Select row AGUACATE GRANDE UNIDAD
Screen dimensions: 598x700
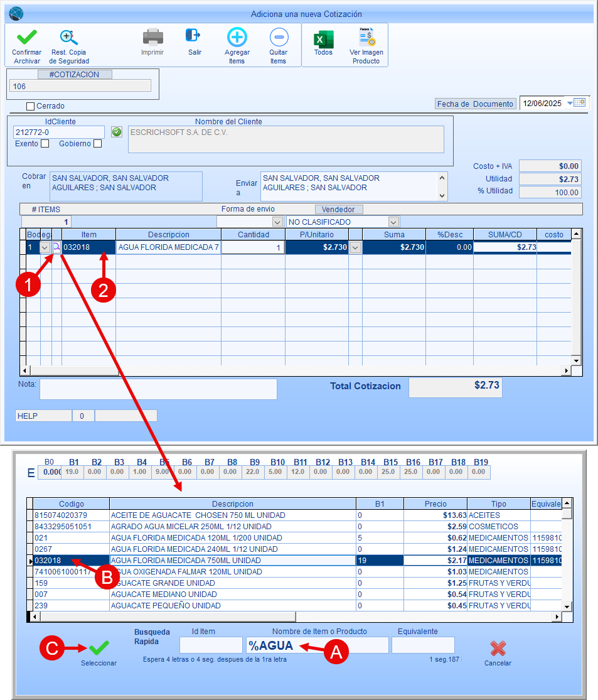tap(297, 583)
